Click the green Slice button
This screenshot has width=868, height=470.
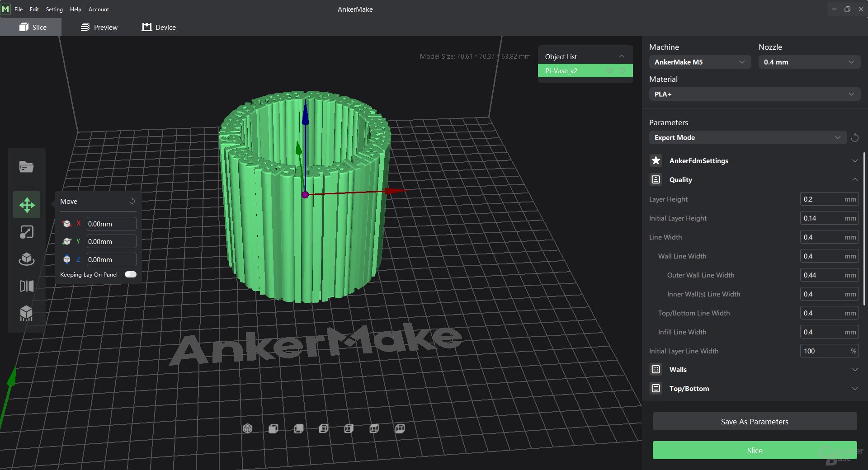click(x=754, y=450)
